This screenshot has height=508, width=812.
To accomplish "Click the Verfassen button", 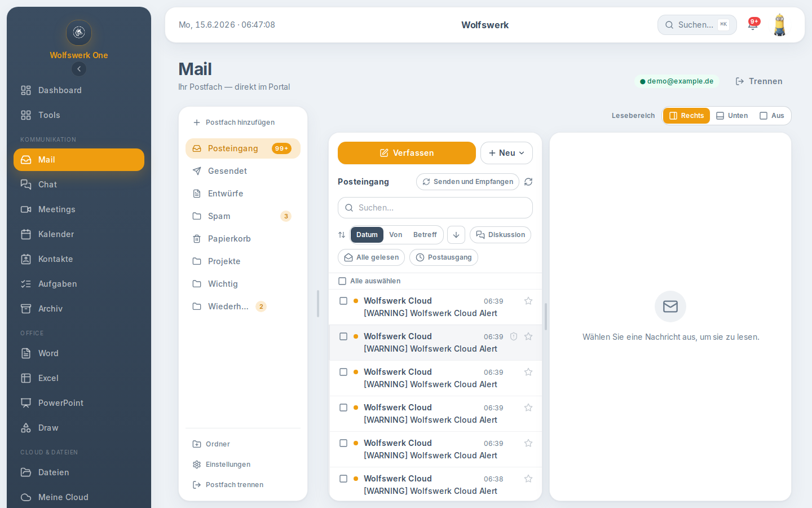I will coord(407,153).
